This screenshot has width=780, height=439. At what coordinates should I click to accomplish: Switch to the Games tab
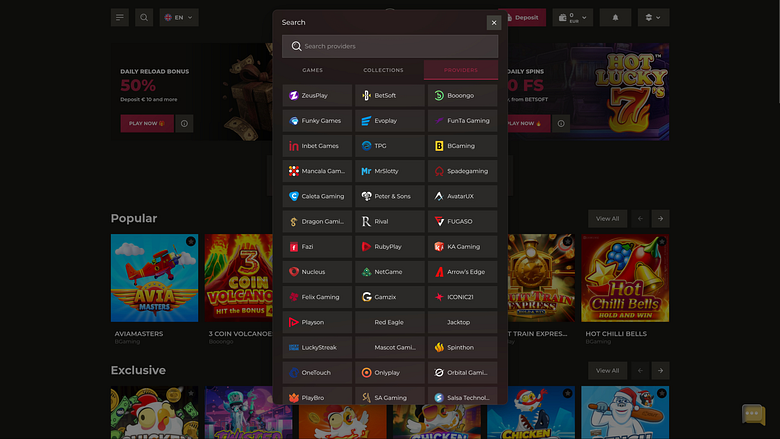tap(312, 70)
